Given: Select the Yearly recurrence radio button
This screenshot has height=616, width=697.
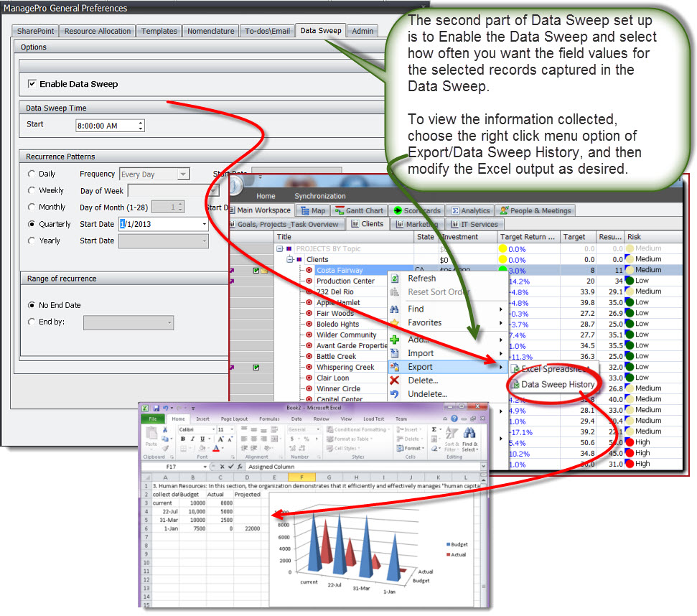Looking at the screenshot, I should coord(31,241).
